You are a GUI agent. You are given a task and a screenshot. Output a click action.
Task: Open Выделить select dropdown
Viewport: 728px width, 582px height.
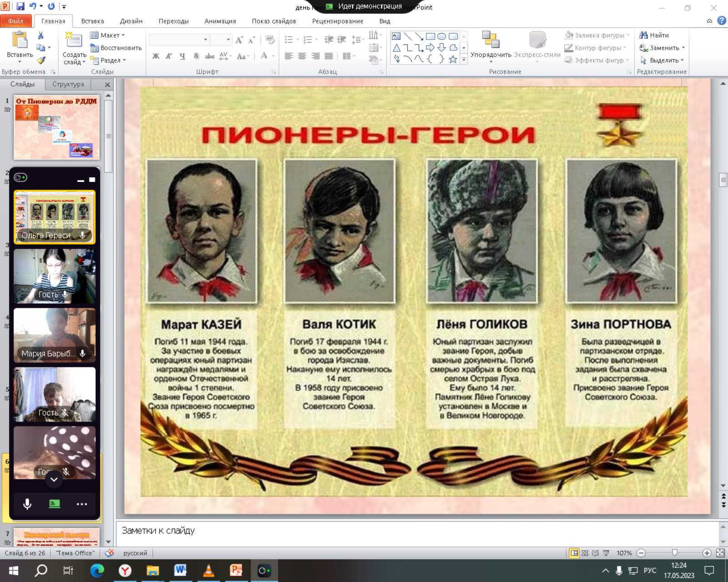click(662, 60)
